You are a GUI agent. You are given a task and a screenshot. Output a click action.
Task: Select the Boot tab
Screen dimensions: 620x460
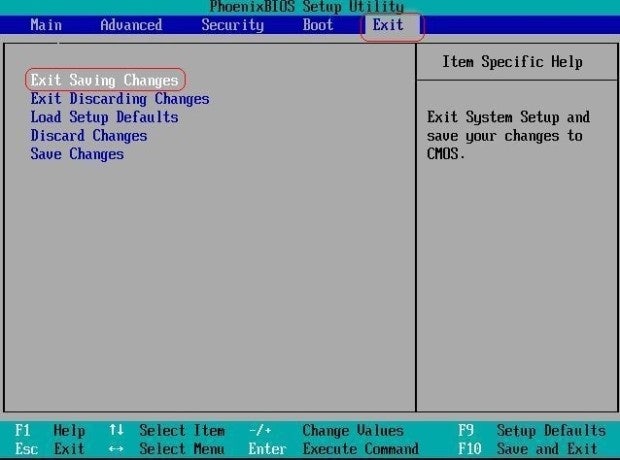click(318, 25)
